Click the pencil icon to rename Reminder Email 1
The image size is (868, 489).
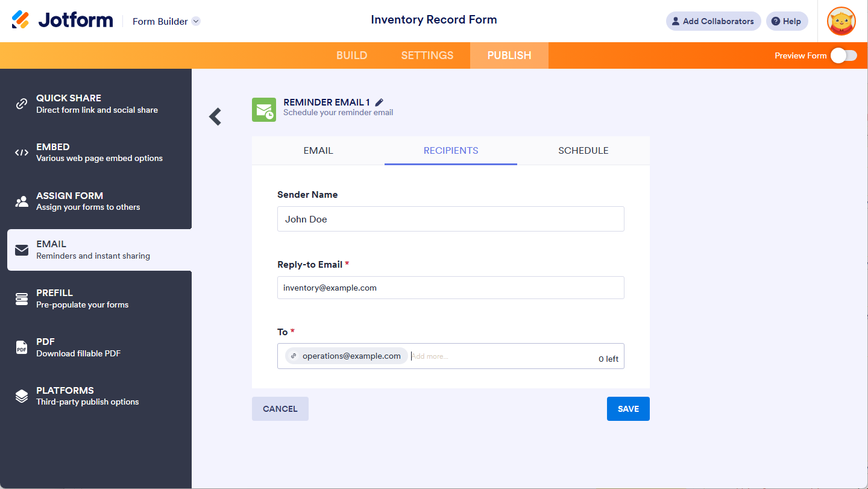pos(379,103)
